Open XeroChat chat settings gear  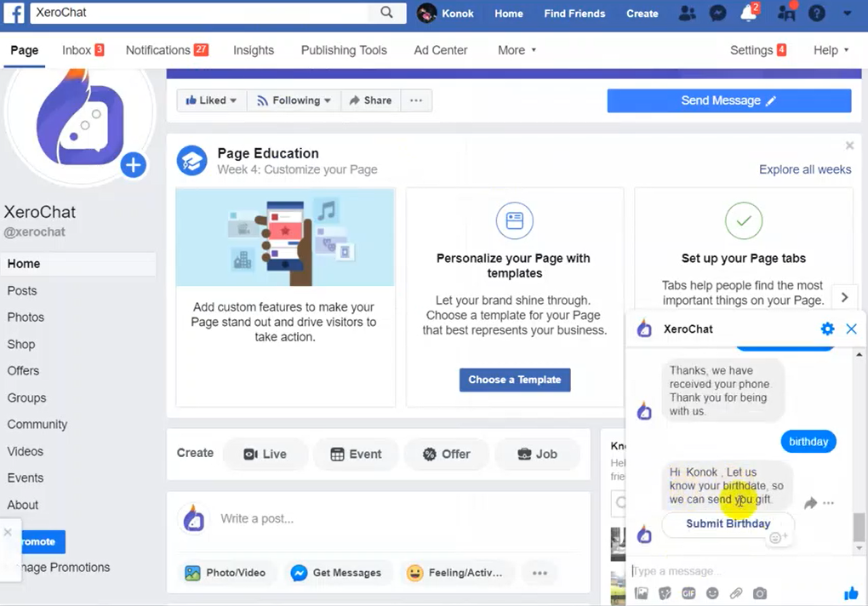[x=827, y=329]
